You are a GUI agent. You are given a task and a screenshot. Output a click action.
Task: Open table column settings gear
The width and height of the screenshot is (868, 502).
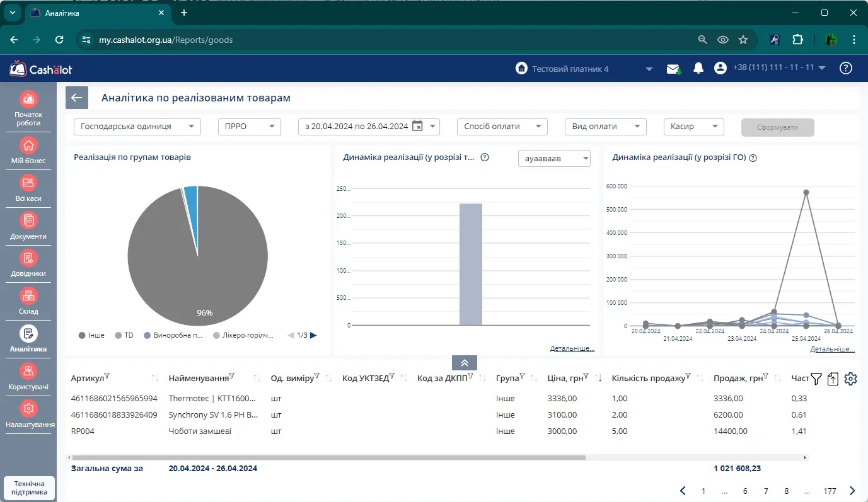(x=850, y=379)
